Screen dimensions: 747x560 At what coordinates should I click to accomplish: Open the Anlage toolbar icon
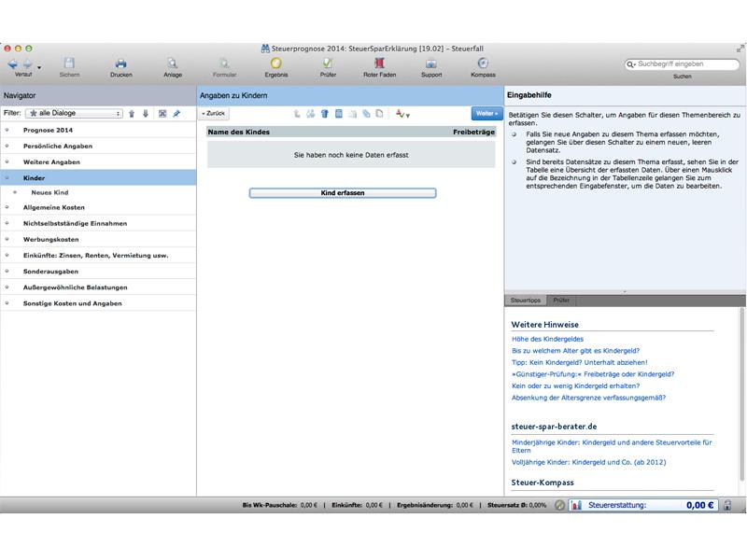point(173,67)
